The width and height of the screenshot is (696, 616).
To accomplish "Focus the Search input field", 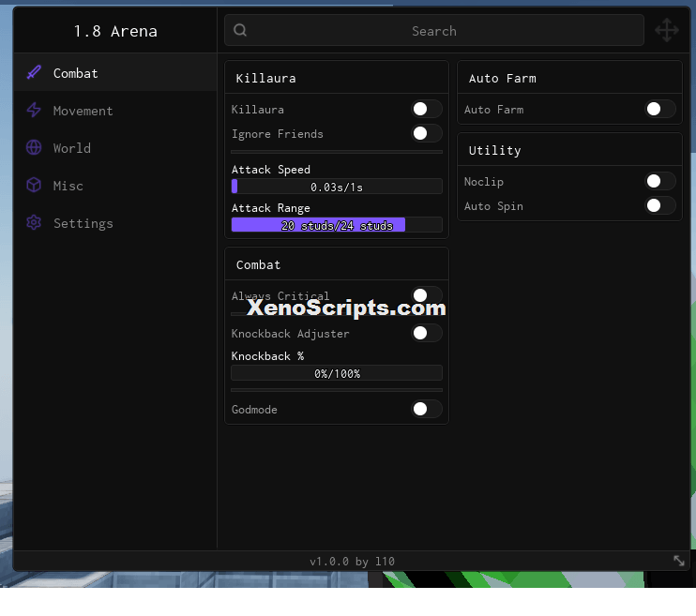I will click(x=434, y=30).
